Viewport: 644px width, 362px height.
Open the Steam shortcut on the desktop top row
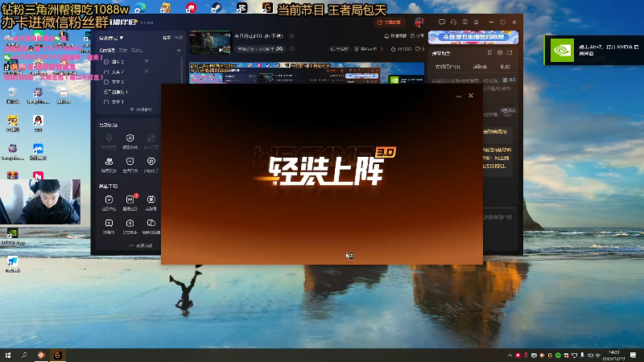point(217,7)
